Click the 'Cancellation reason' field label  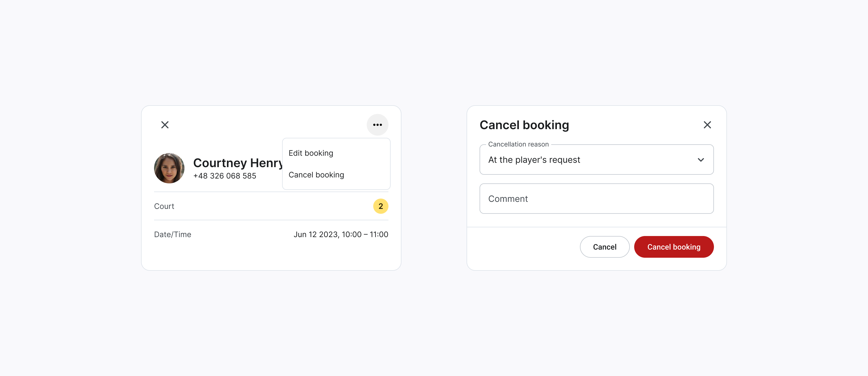tap(518, 144)
